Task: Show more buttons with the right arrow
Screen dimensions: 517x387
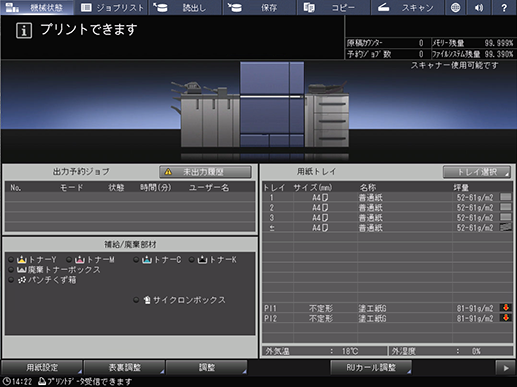Action: [506, 368]
